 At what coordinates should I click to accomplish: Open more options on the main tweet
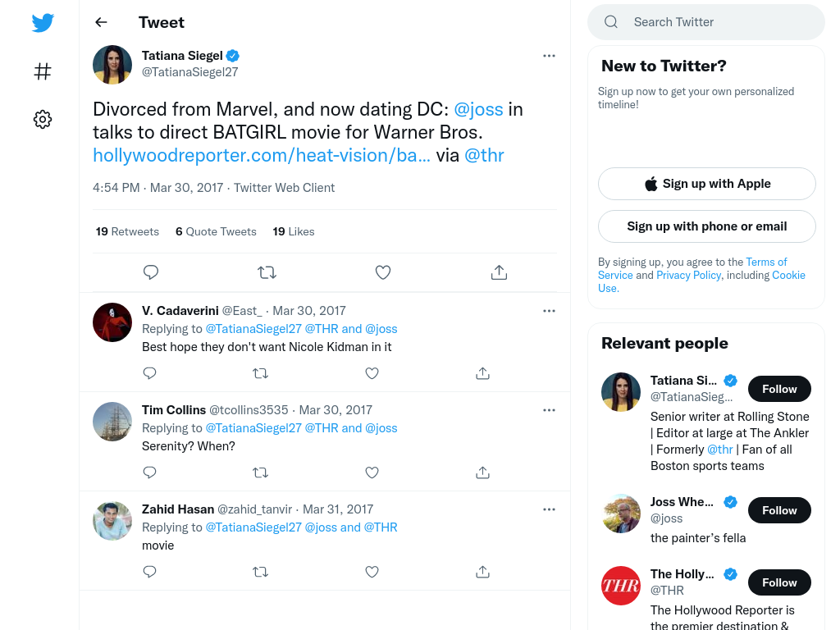coord(549,56)
